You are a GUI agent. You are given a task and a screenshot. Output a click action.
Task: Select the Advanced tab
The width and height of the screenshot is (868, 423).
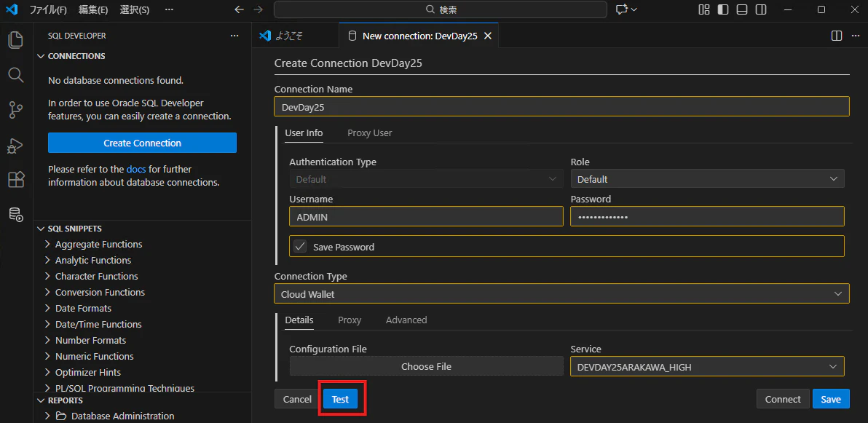click(406, 320)
